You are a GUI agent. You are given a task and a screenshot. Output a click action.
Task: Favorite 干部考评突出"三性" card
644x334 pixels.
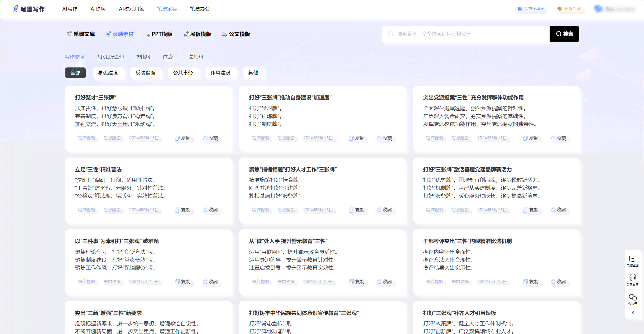559,282
